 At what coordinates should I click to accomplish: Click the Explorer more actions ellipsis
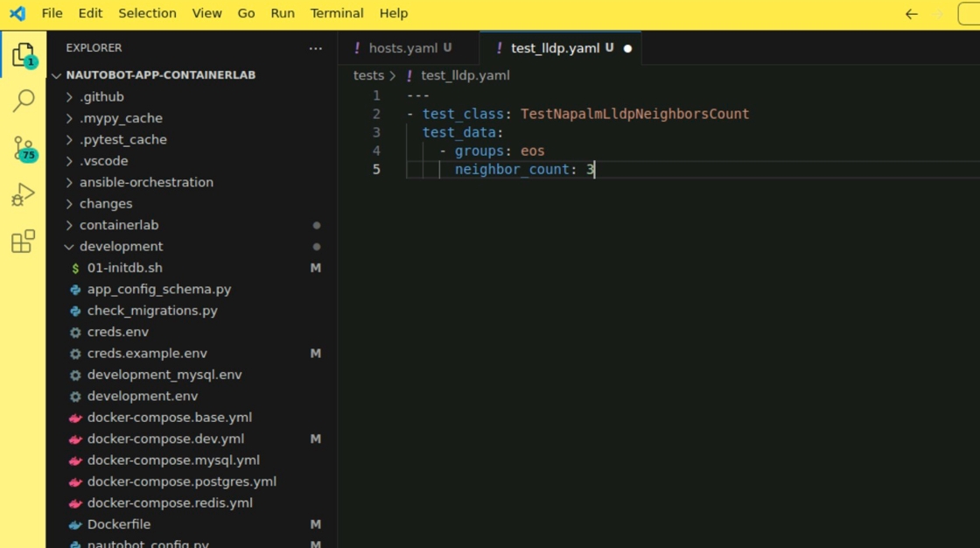(x=315, y=48)
